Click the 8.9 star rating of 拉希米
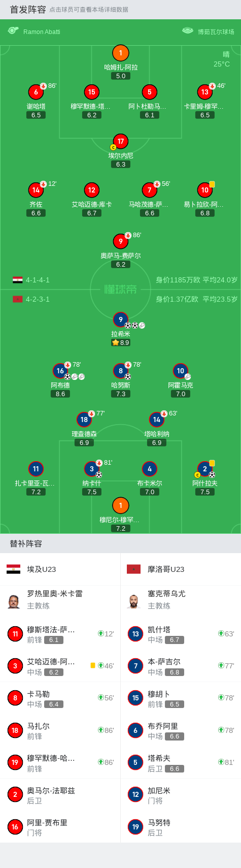 tap(121, 343)
